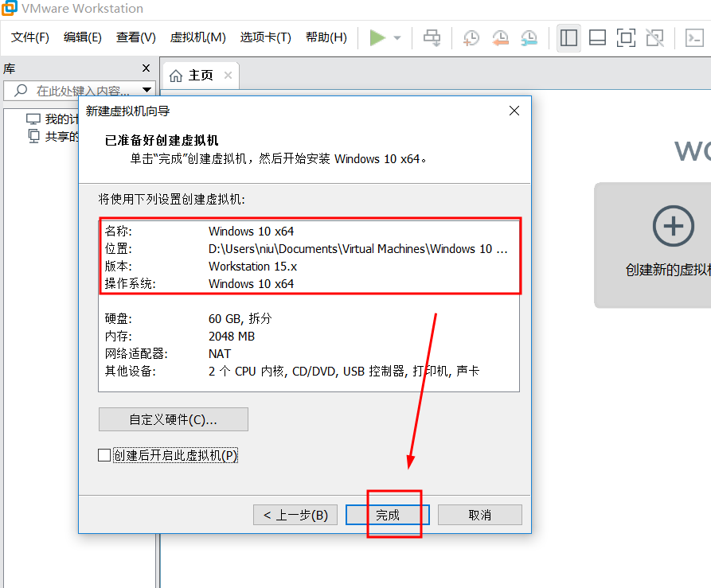Toggle the library sidebar view icon
The height and width of the screenshot is (588, 711).
[568, 37]
